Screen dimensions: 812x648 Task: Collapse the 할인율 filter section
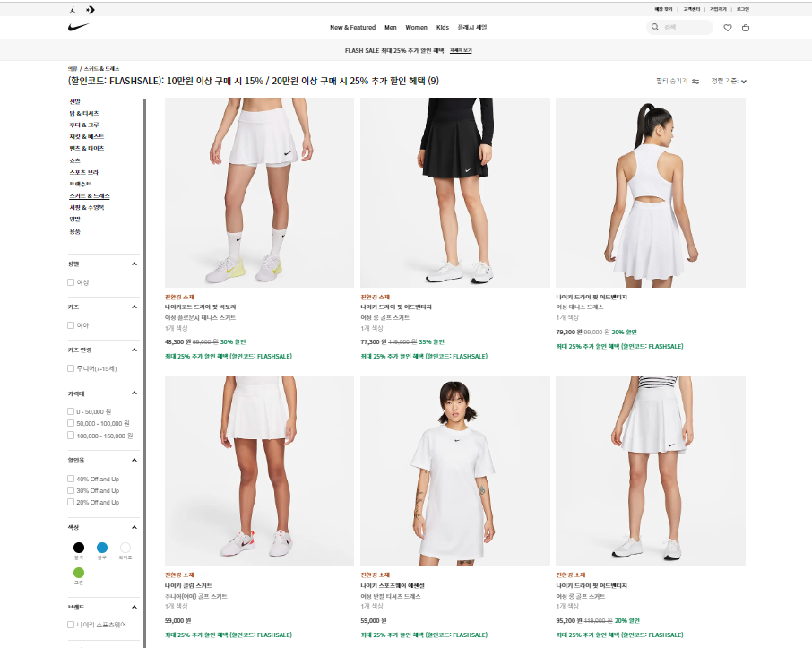click(134, 460)
